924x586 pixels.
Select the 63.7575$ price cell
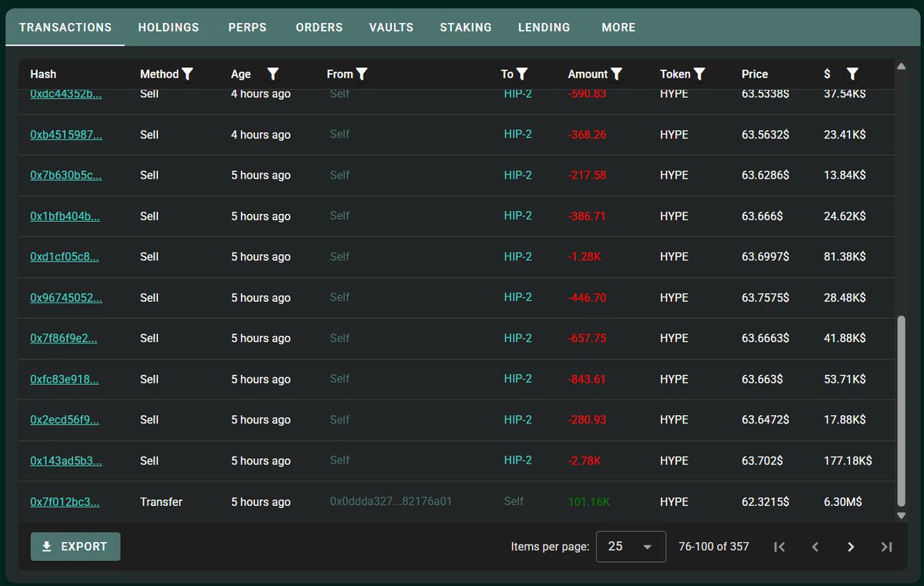(765, 298)
